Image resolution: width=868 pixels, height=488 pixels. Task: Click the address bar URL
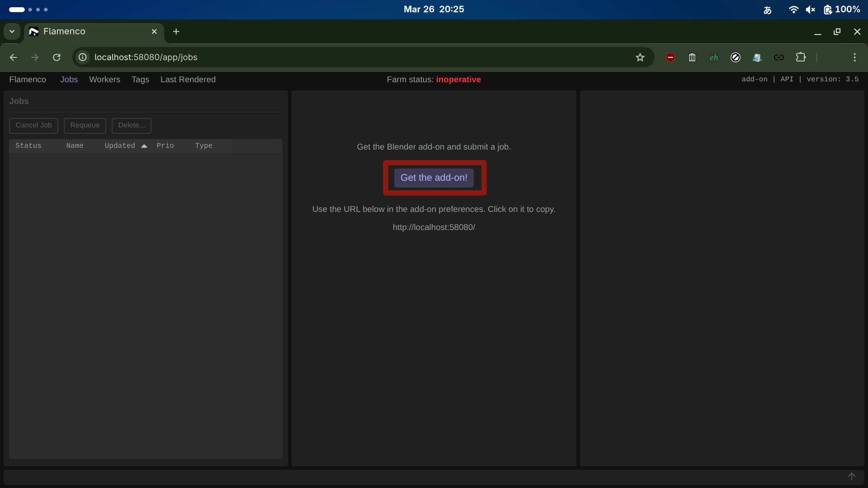point(146,57)
